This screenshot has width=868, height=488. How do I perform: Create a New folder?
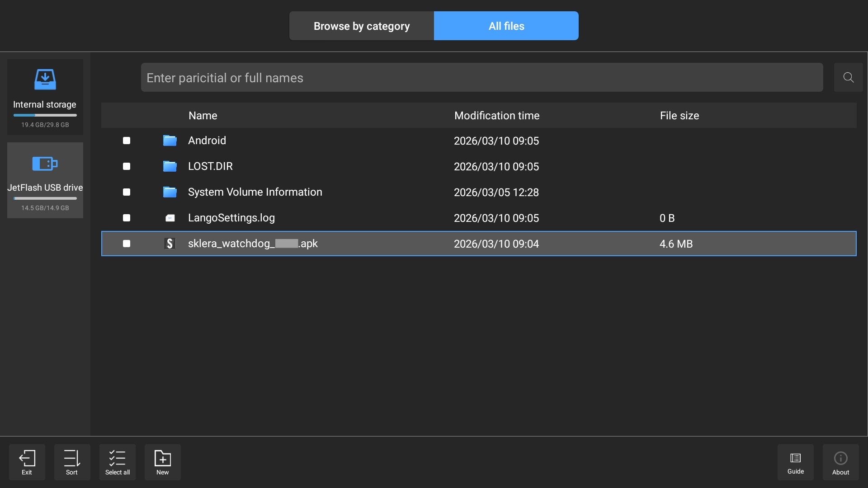(x=162, y=462)
